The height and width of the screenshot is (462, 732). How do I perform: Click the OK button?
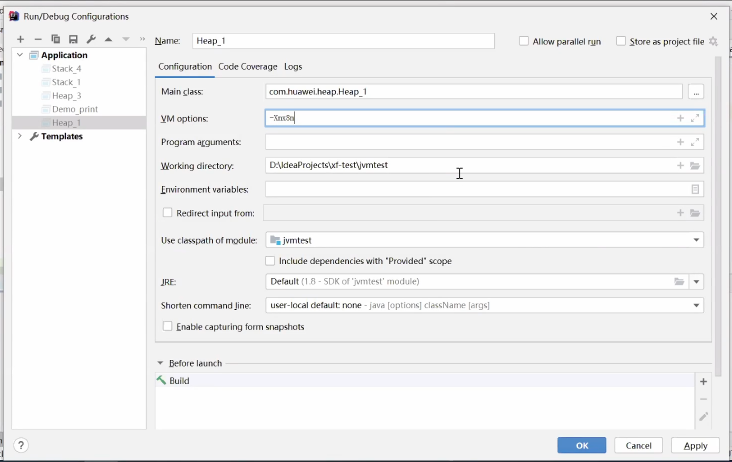pyautogui.click(x=581, y=445)
